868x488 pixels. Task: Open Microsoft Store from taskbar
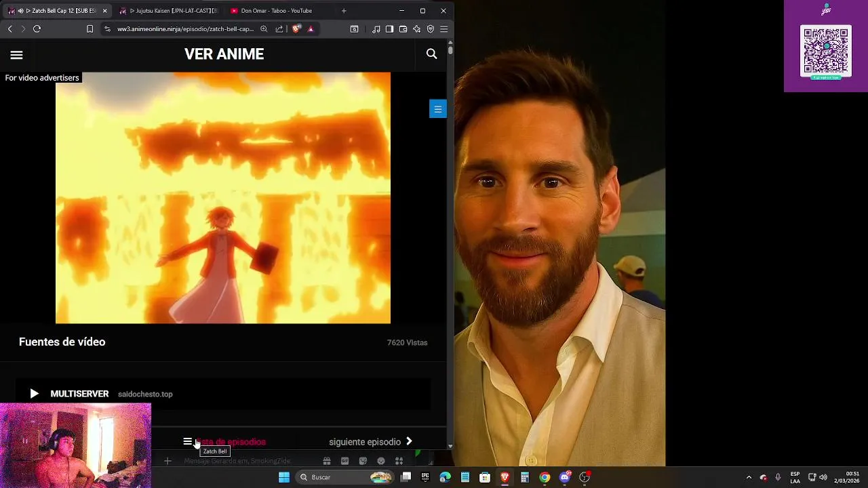[485, 477]
